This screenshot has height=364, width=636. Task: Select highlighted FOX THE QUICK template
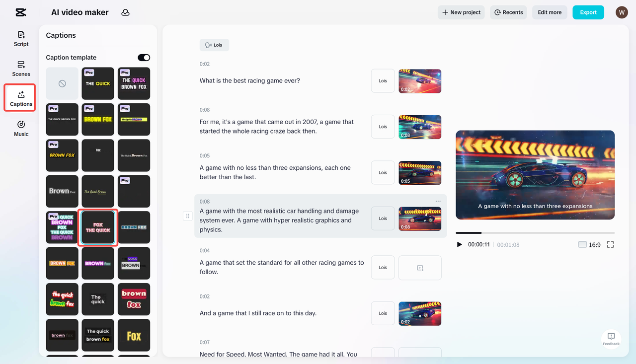(98, 227)
